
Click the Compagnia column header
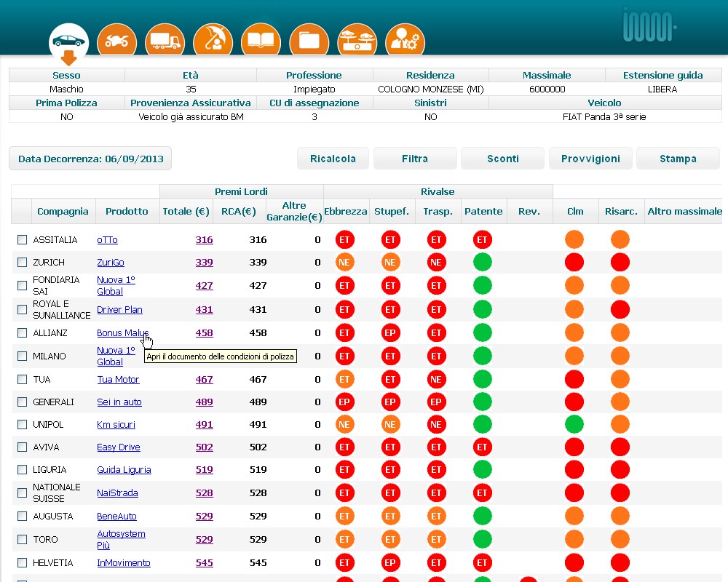63,211
